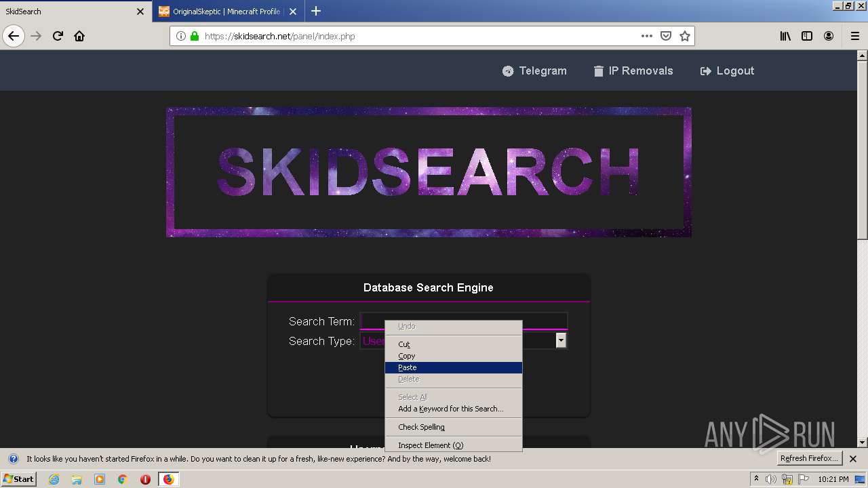This screenshot has width=868, height=488.
Task: Dismiss the Firefox refresh notification bar
Action: click(x=853, y=459)
